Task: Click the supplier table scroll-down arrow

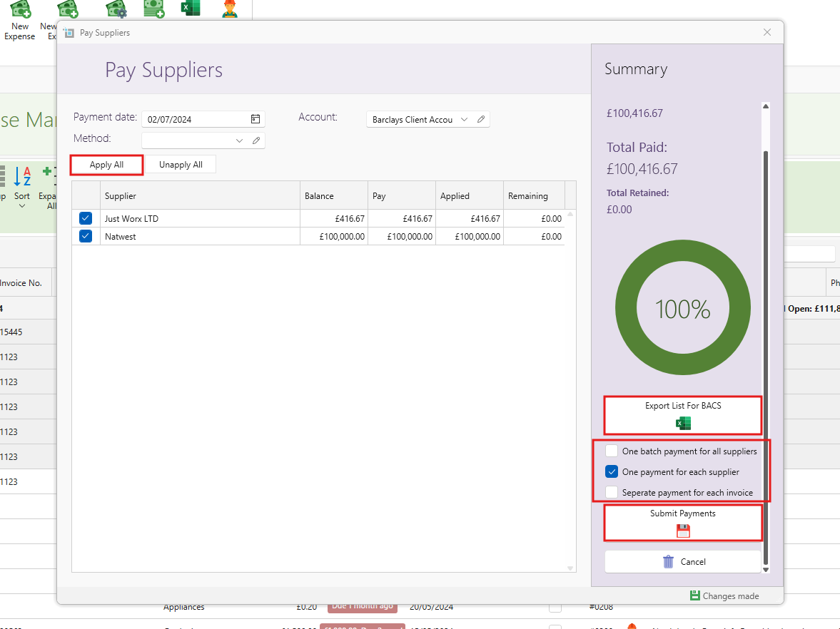Action: tap(570, 568)
